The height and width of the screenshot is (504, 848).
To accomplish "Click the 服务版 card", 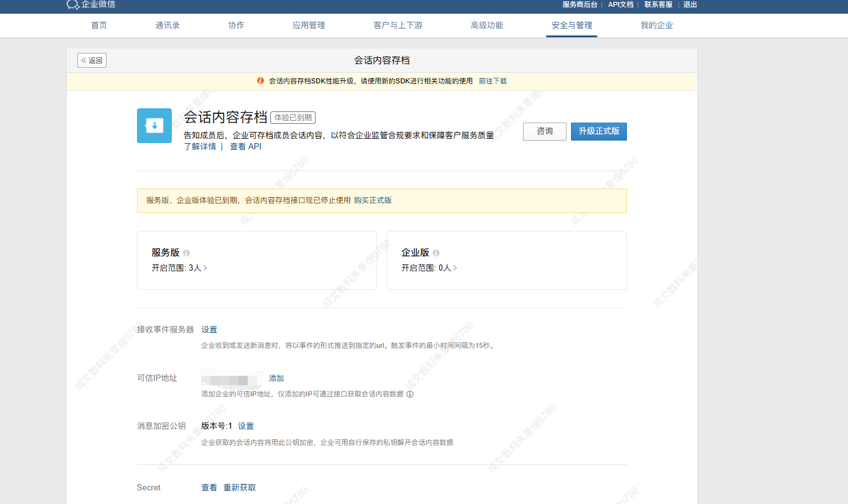I will click(257, 261).
